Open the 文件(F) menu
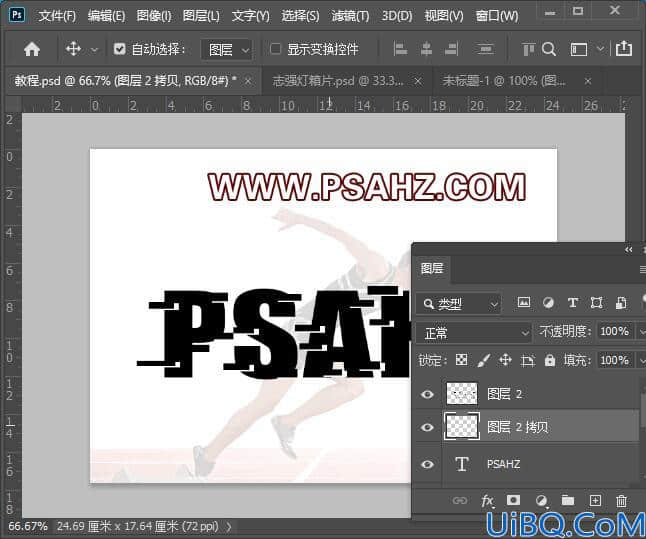The width and height of the screenshot is (646, 539). point(57,16)
